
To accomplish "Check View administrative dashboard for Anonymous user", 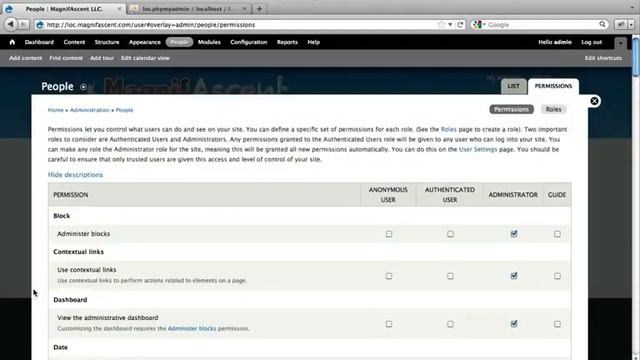I will 389,324.
